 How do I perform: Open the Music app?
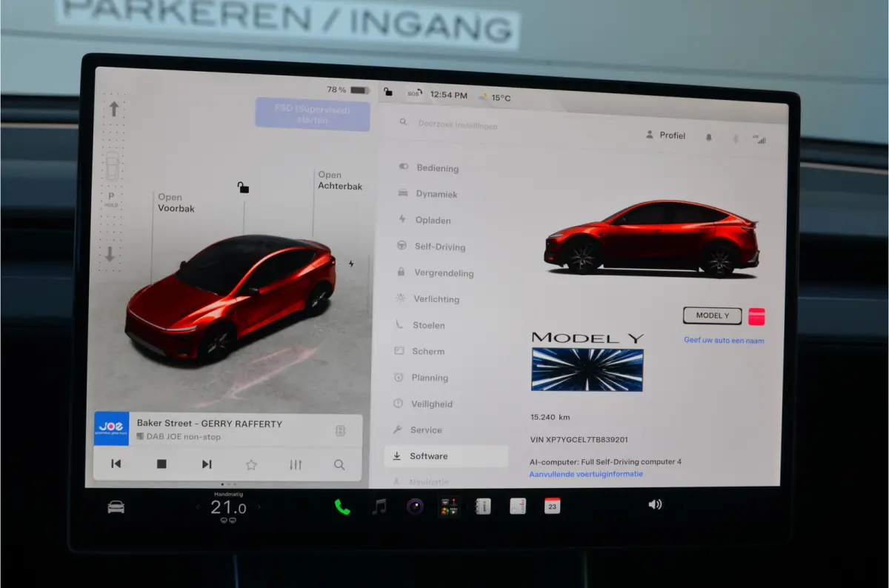click(379, 507)
